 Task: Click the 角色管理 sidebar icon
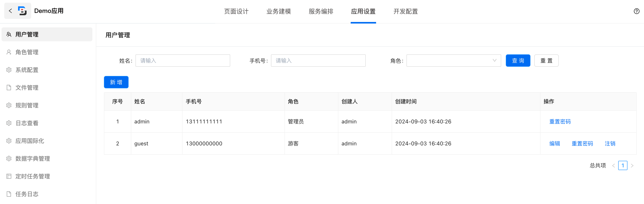(x=9, y=52)
